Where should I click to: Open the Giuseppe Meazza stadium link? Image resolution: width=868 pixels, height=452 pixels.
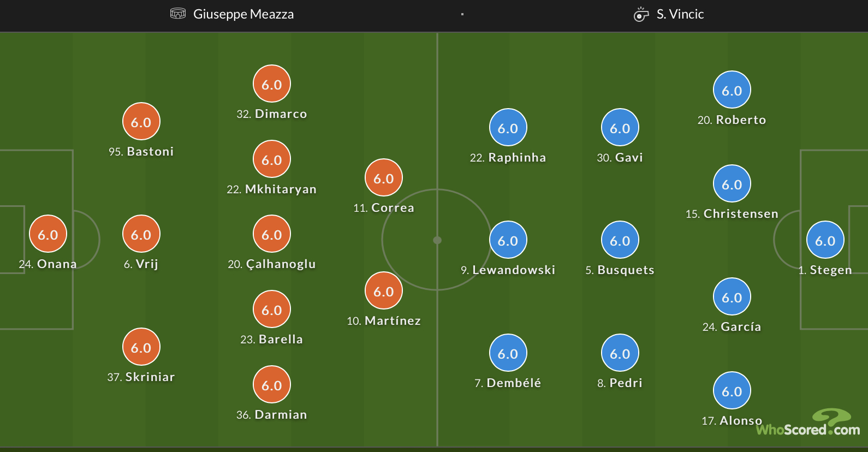[x=243, y=14]
